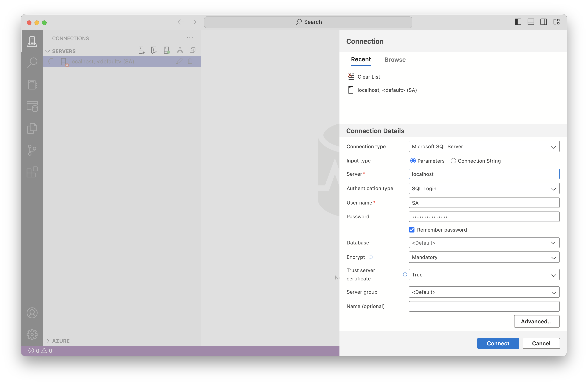
Task: Select the Connection String radio button
Action: tap(453, 161)
